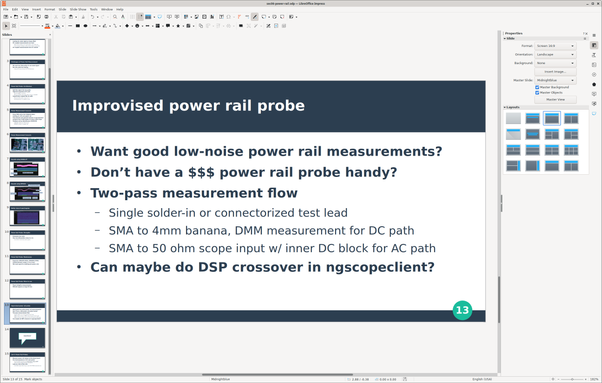Click the Stars and Banners shape icon

(178, 26)
